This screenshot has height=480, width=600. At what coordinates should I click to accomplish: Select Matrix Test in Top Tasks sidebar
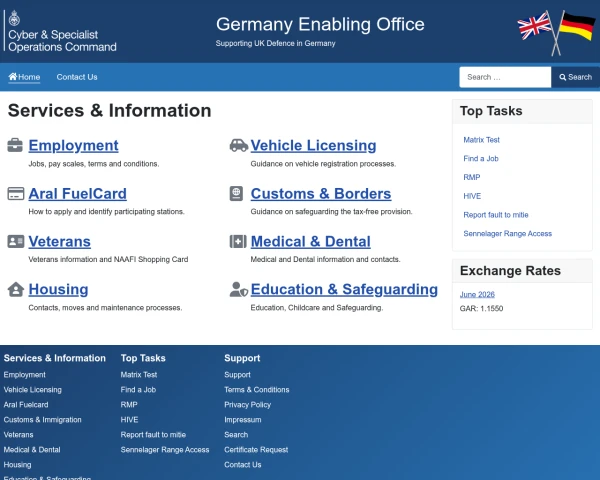pos(481,140)
